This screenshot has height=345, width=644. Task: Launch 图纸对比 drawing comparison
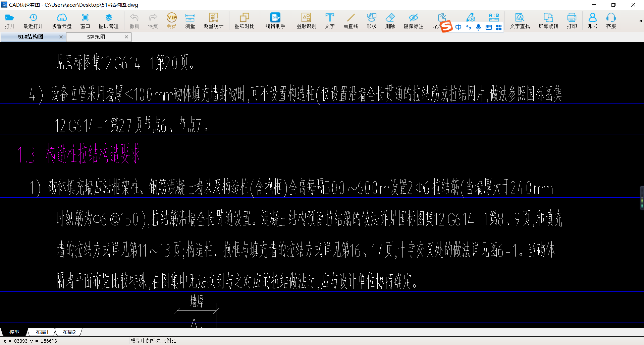pos(245,21)
